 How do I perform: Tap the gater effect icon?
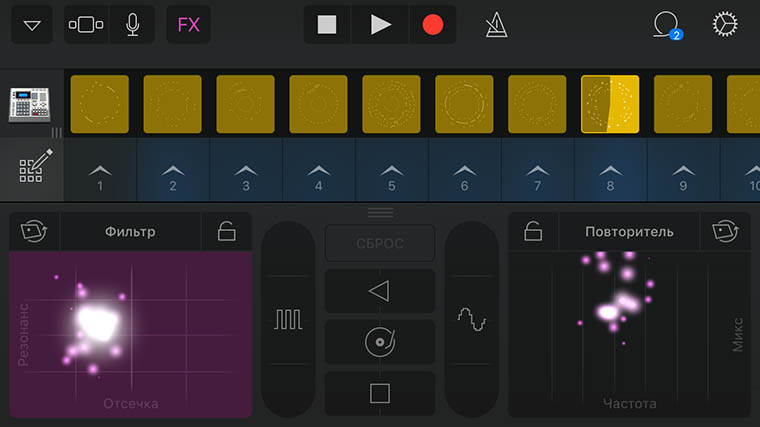288,319
